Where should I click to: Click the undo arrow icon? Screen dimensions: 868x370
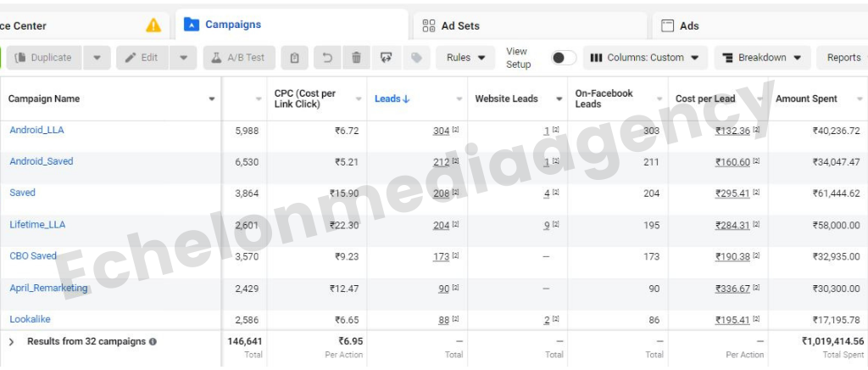(x=327, y=58)
